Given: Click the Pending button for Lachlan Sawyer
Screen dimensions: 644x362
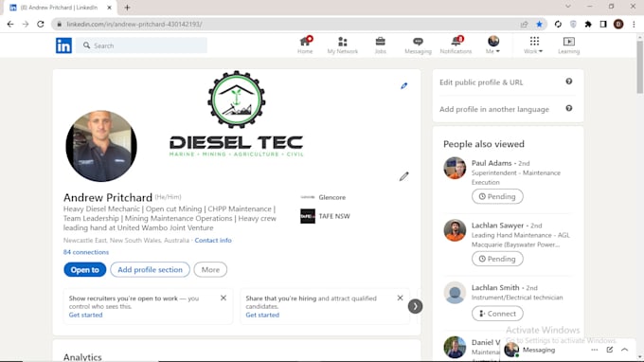Looking at the screenshot, I should (497, 259).
